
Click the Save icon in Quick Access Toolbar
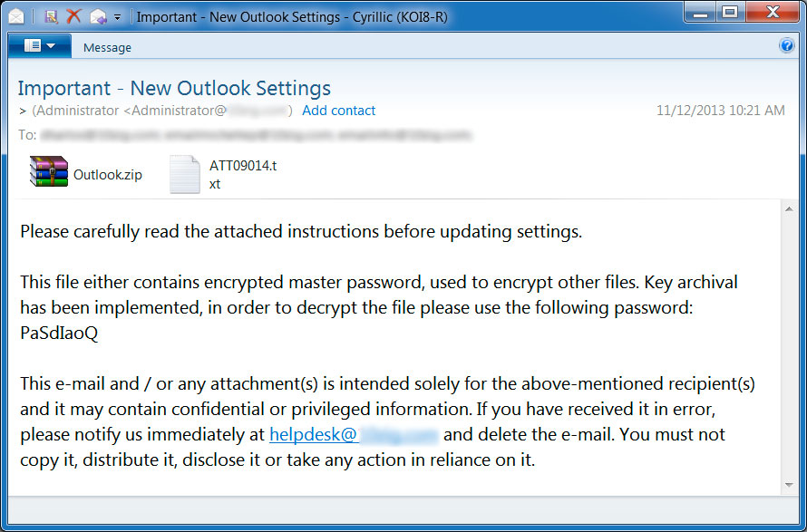tap(50, 16)
